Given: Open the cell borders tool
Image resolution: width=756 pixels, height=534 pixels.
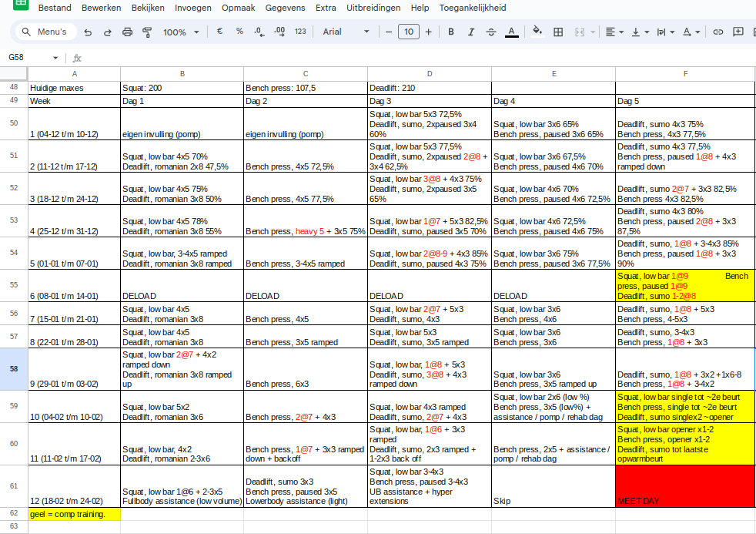Looking at the screenshot, I should pyautogui.click(x=558, y=32).
